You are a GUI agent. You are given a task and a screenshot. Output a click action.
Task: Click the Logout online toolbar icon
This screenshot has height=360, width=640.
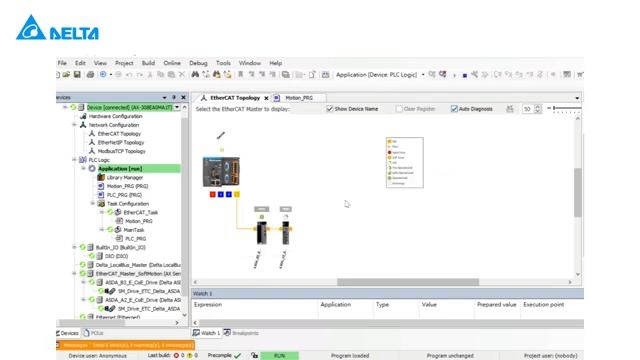tap(443, 74)
